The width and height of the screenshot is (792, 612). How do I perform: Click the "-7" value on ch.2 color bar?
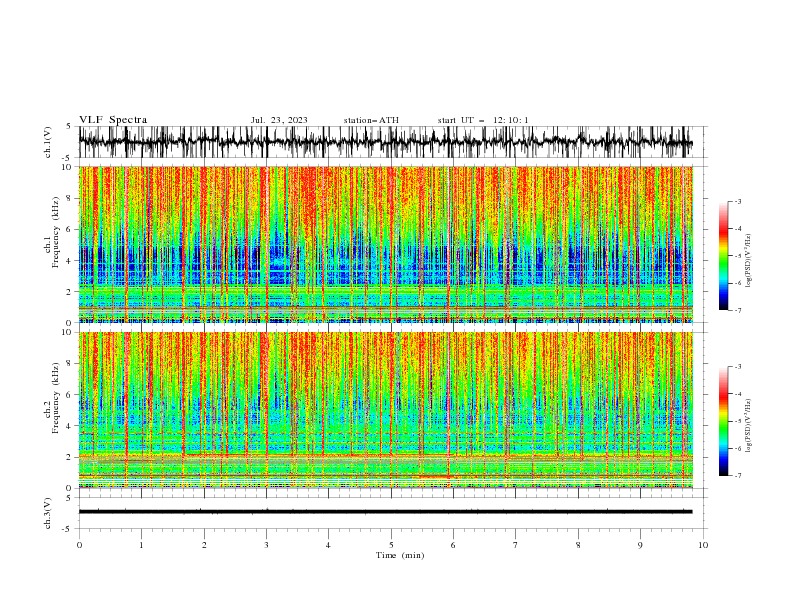click(x=737, y=476)
